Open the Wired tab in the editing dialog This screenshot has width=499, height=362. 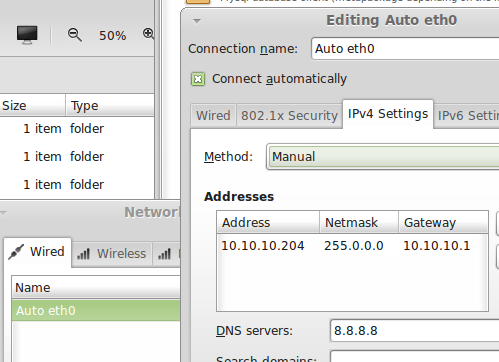coord(213,116)
